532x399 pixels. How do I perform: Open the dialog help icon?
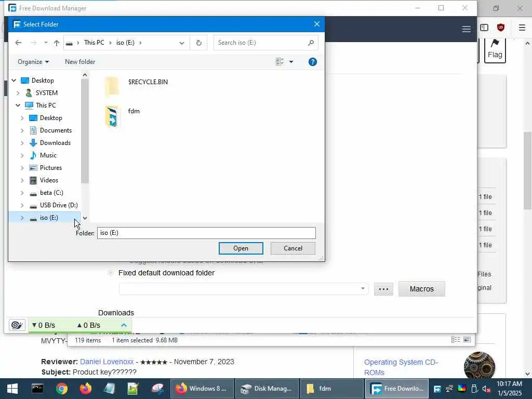pos(312,62)
